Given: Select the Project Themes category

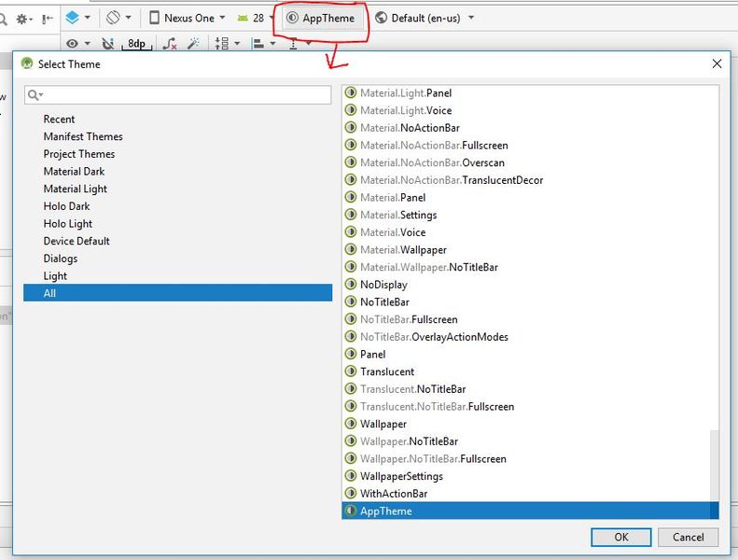Looking at the screenshot, I should tap(79, 154).
